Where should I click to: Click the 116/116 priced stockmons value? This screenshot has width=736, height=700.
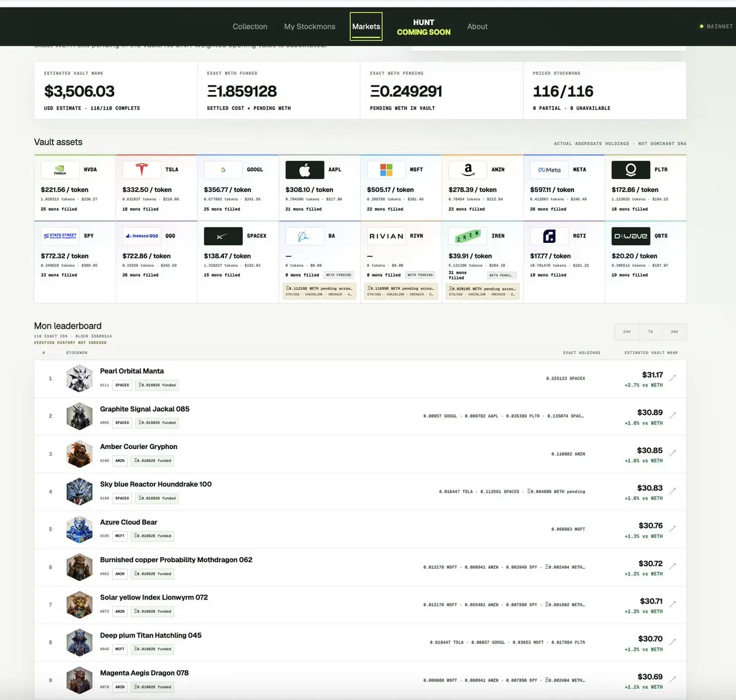point(563,91)
